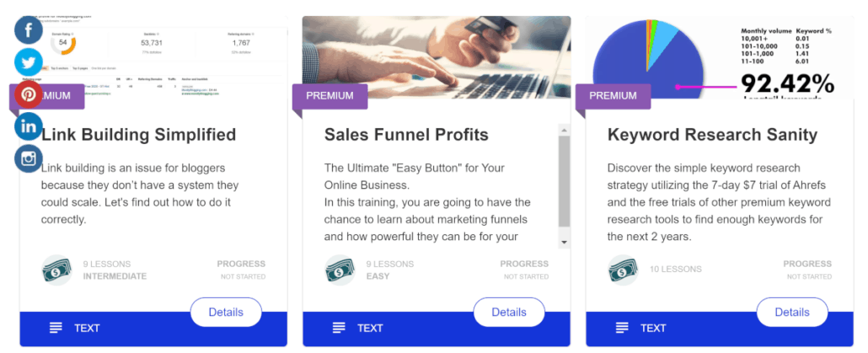The height and width of the screenshot is (353, 868).
Task: View Details for Keyword Research Sanity
Action: (792, 312)
